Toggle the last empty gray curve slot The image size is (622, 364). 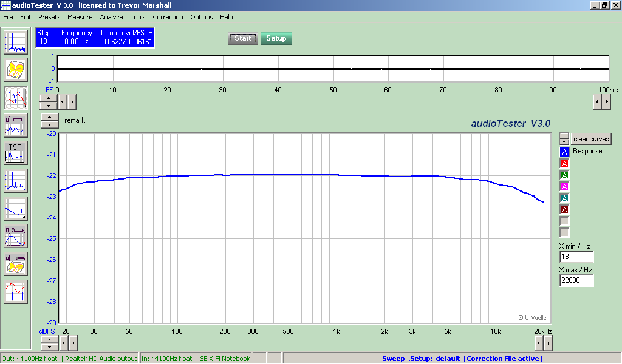tap(564, 232)
